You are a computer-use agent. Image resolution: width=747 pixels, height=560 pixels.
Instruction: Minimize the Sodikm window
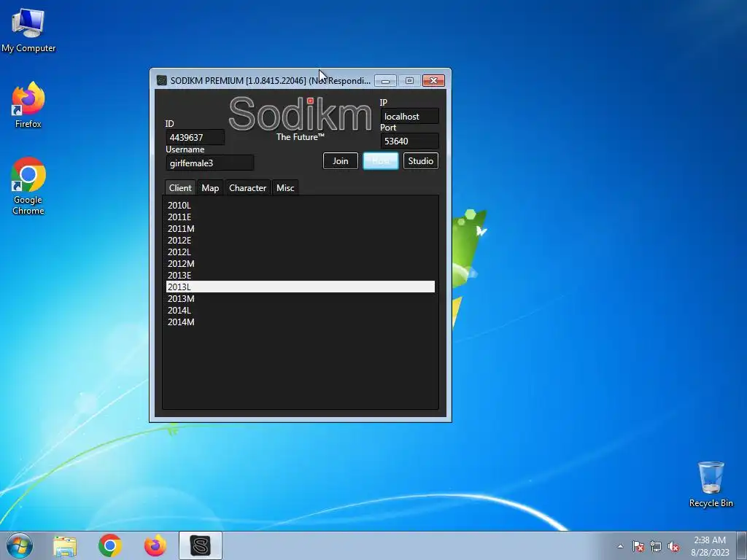click(385, 81)
